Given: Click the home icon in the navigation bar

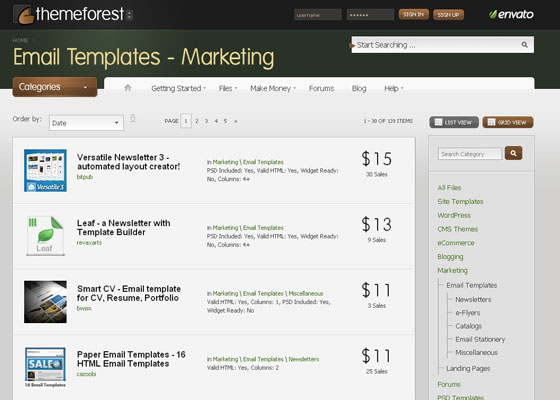Looking at the screenshot, I should tap(128, 88).
